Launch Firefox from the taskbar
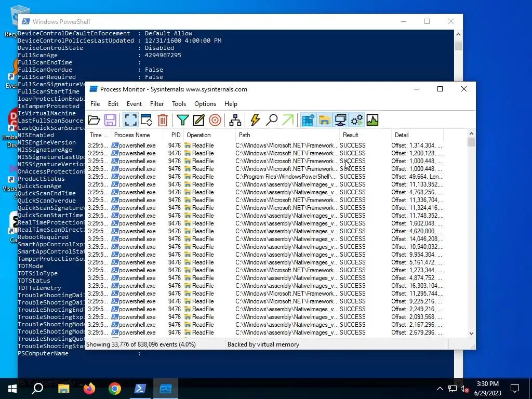 (x=89, y=389)
